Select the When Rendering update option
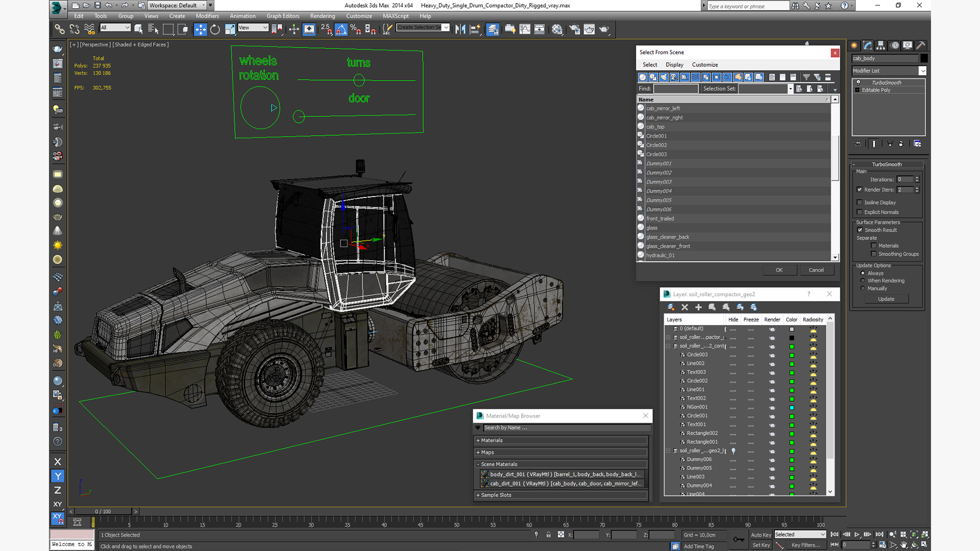The width and height of the screenshot is (980, 551). tap(863, 281)
